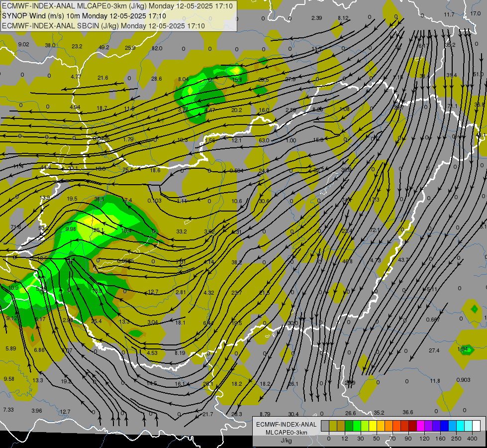Click the legend scale value '50'
Screen dimensions: 487x448
click(x=377, y=439)
